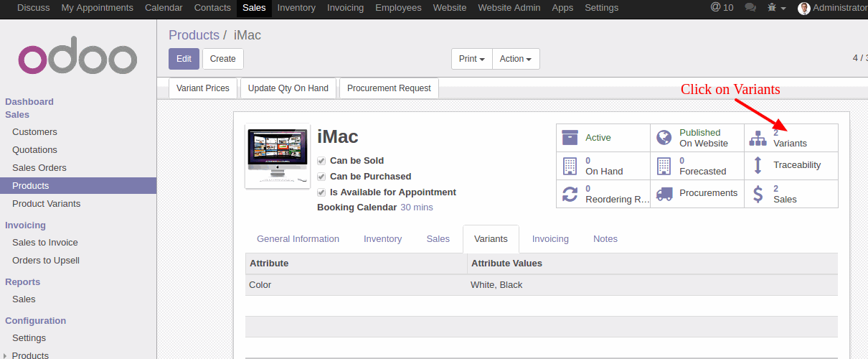Switch to the General Information tab
This screenshot has width=868, height=359.
[x=298, y=239]
